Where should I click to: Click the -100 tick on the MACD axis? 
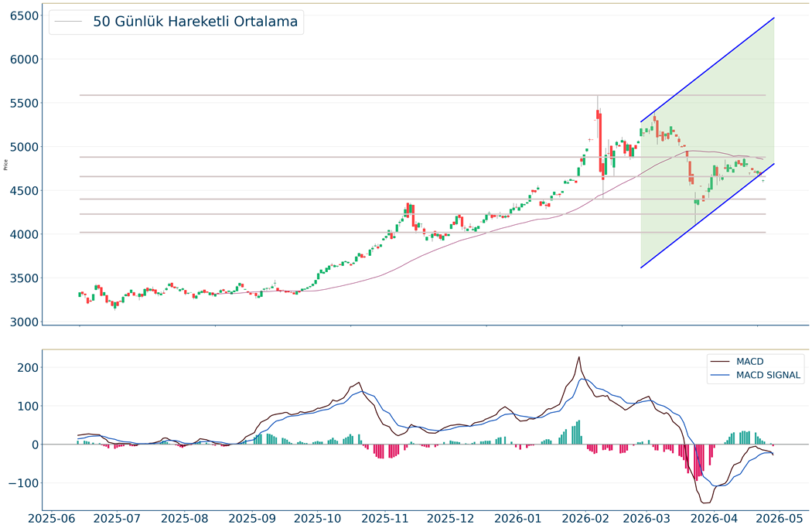click(22, 483)
